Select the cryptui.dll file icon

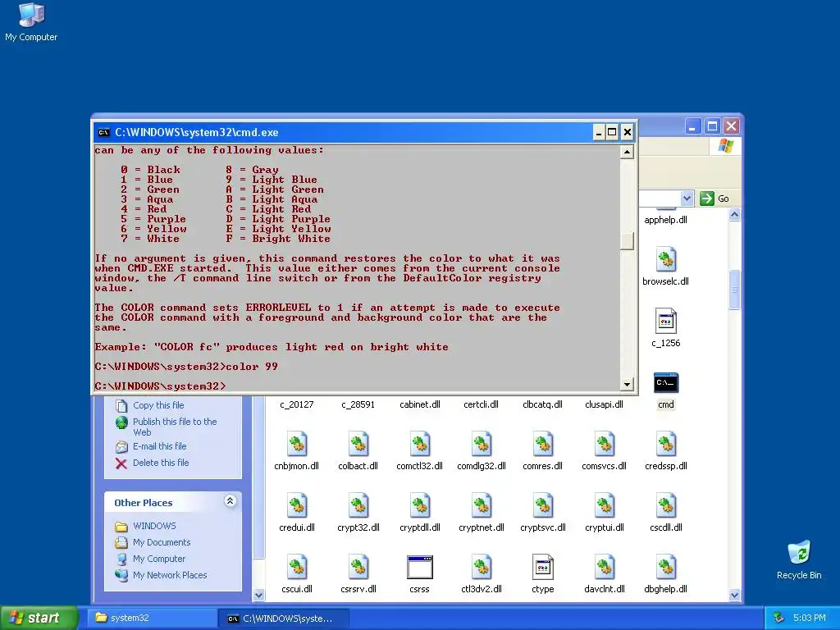pos(605,506)
